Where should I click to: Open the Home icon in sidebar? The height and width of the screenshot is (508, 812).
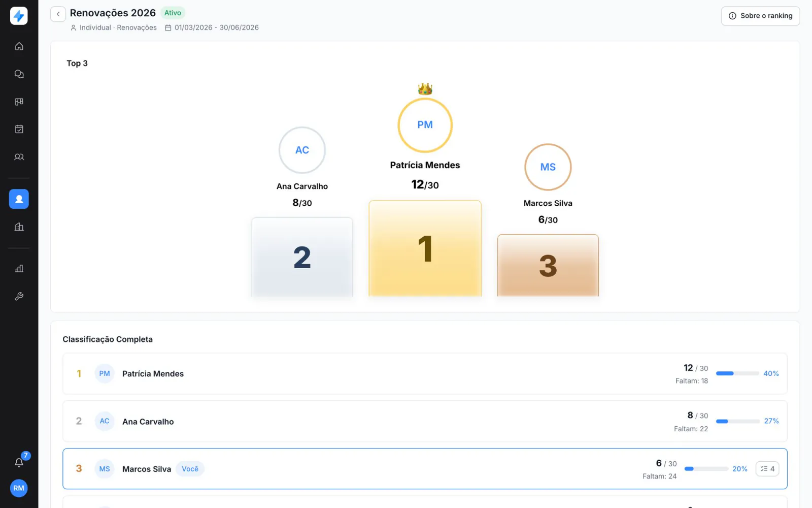[x=19, y=46]
